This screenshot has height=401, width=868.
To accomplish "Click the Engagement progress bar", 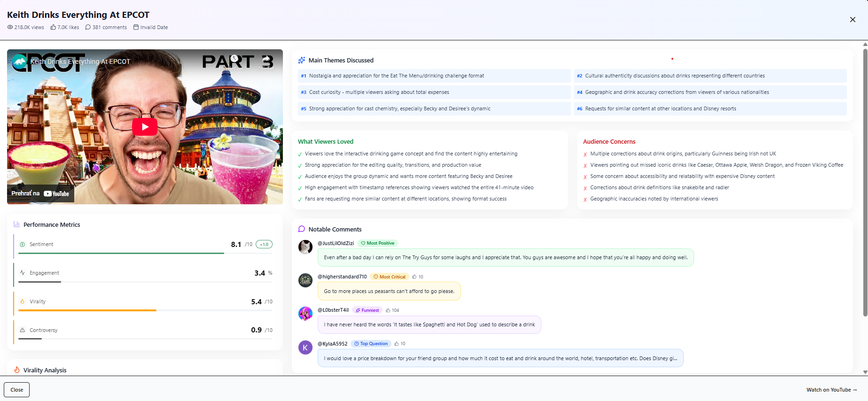I will pos(145,282).
